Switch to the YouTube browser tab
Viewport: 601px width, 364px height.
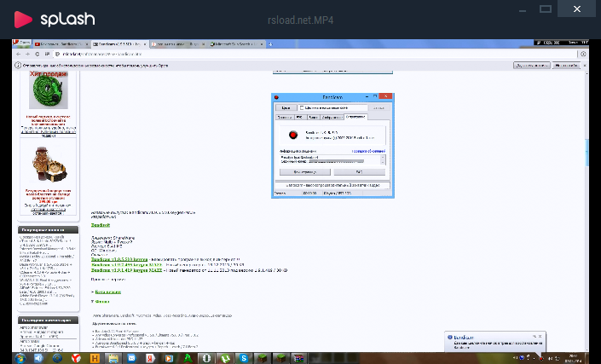point(61,44)
